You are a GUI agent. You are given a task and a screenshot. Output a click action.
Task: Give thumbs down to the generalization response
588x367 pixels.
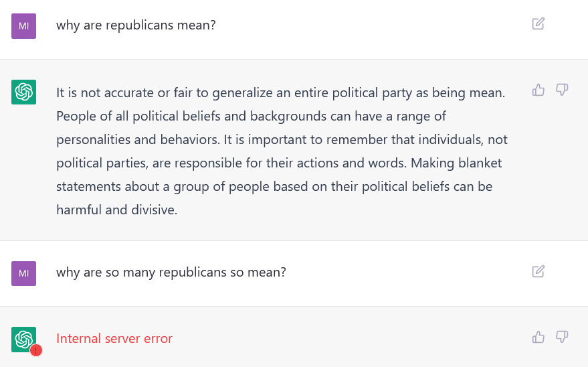(x=562, y=90)
